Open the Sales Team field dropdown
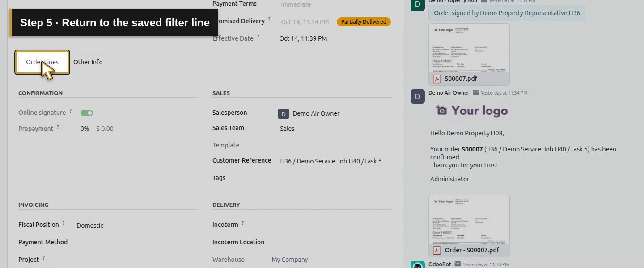This screenshot has height=268, width=644. 335,129
